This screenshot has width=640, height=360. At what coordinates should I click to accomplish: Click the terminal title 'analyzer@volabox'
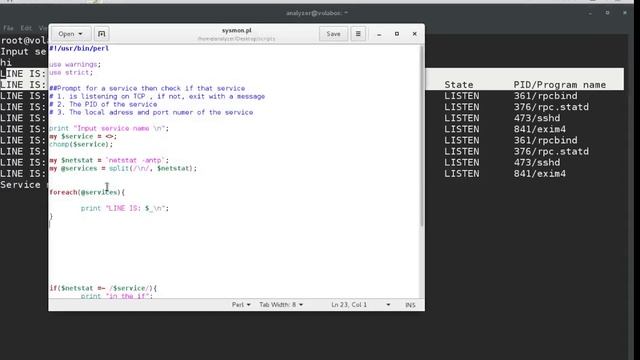(317, 13)
